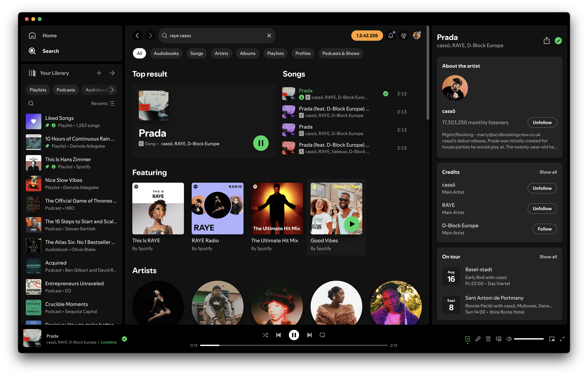This screenshot has width=588, height=377.
Task: Open the connect to a device icon
Action: click(498, 339)
